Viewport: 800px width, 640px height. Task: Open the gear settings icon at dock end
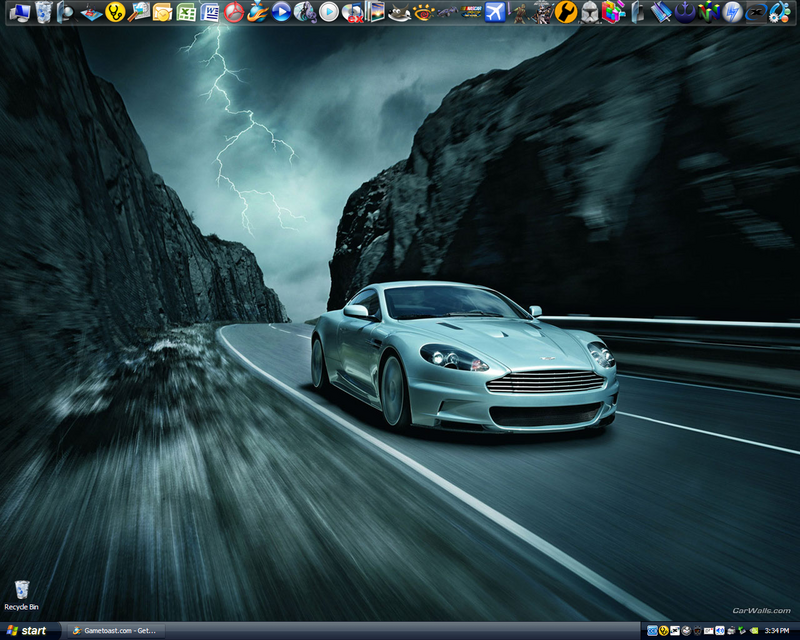click(780, 12)
